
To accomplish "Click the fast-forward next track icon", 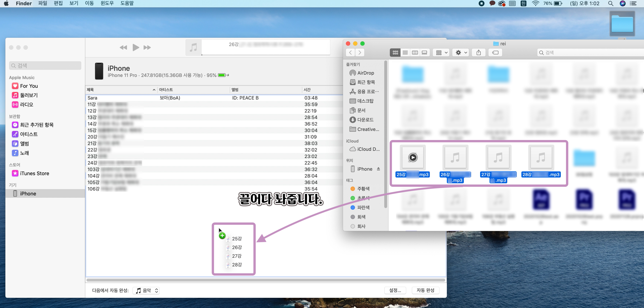I will pyautogui.click(x=147, y=47).
